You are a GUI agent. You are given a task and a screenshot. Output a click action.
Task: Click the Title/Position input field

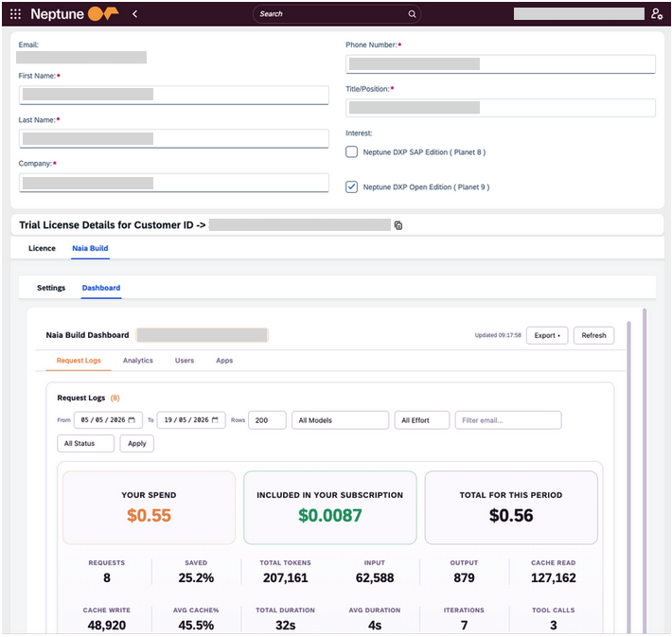click(500, 108)
